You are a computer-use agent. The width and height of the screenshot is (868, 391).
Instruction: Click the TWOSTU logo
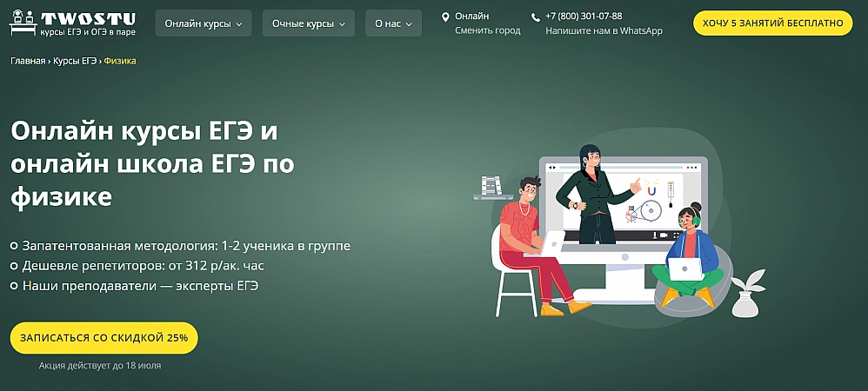pos(74,23)
